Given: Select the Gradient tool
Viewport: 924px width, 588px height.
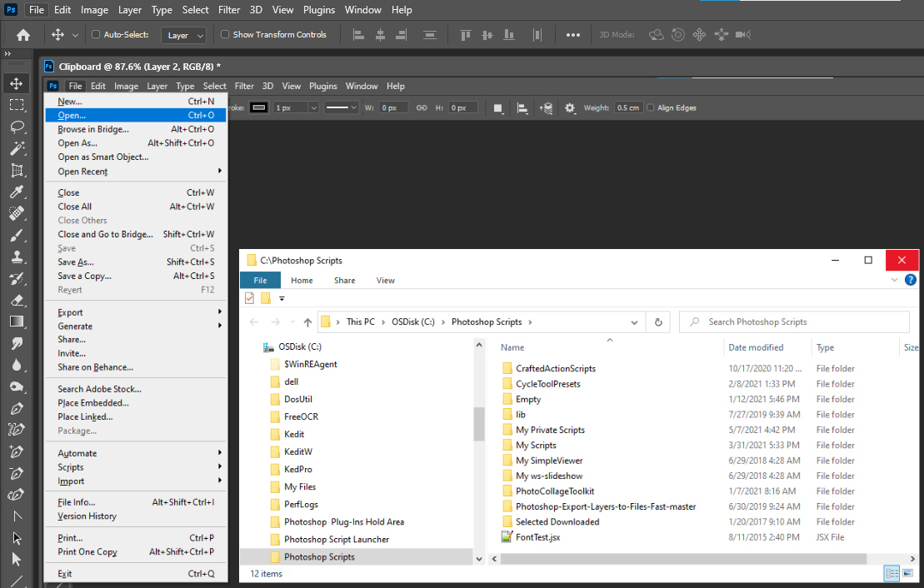Looking at the screenshot, I should point(17,321).
